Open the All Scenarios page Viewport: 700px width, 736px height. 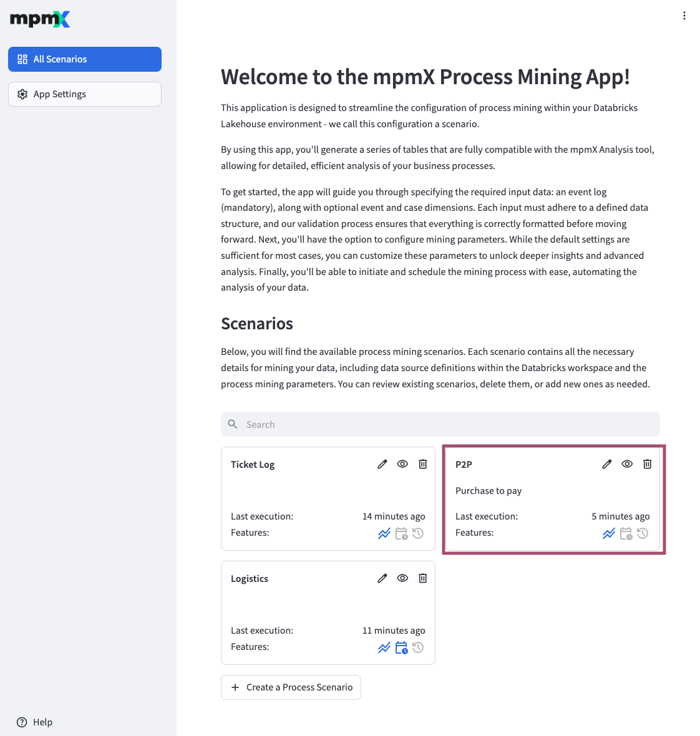(x=84, y=59)
